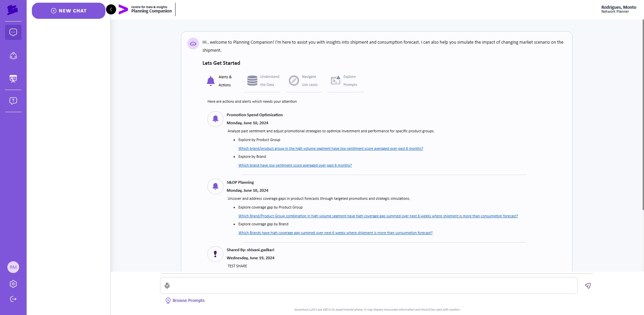The image size is (644, 315).
Task: Click the help question-mark icon in sidebar
Action: [x=13, y=101]
